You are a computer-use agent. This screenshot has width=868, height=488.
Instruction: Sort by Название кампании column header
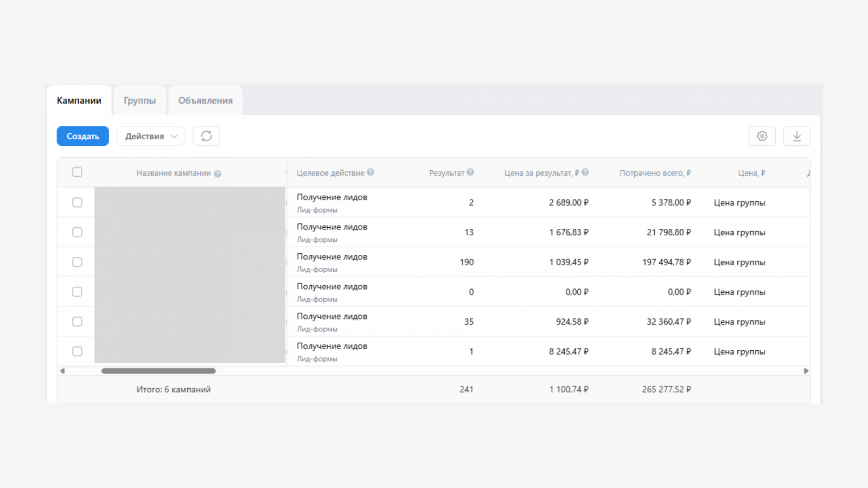pyautogui.click(x=173, y=173)
